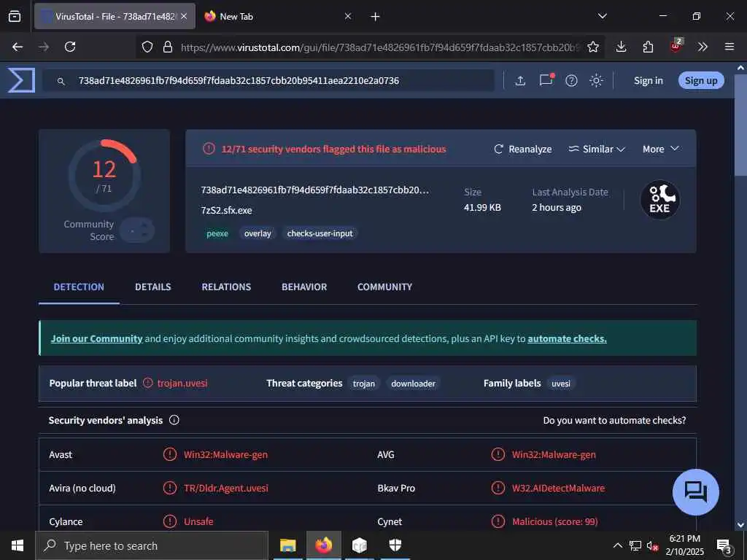Click the Reanalyze button

(522, 149)
